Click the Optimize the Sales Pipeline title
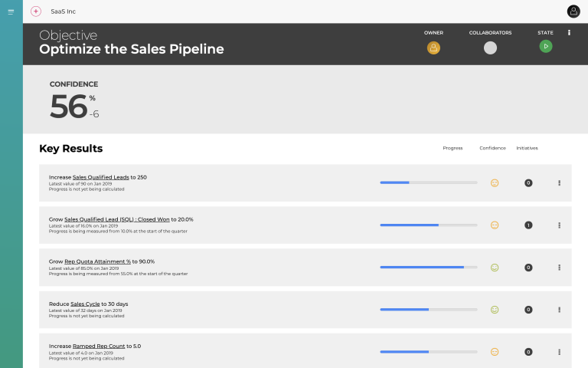The image size is (588, 368). tap(131, 49)
